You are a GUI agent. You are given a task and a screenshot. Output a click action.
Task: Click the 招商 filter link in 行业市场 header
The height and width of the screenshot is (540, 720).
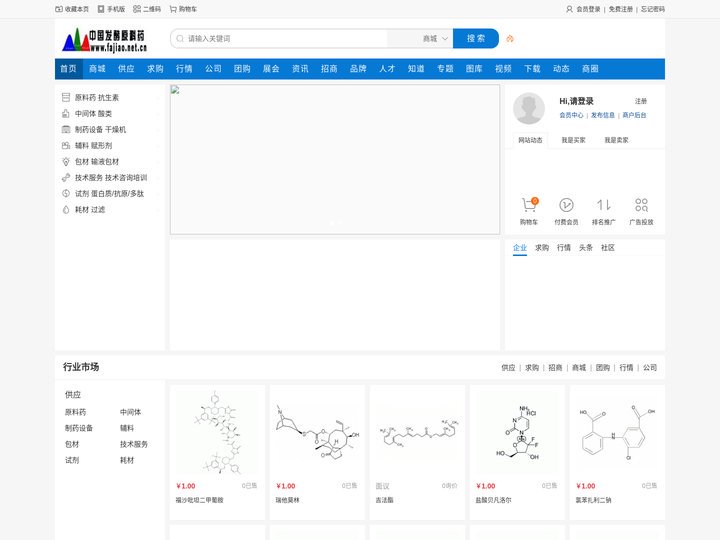point(555,368)
